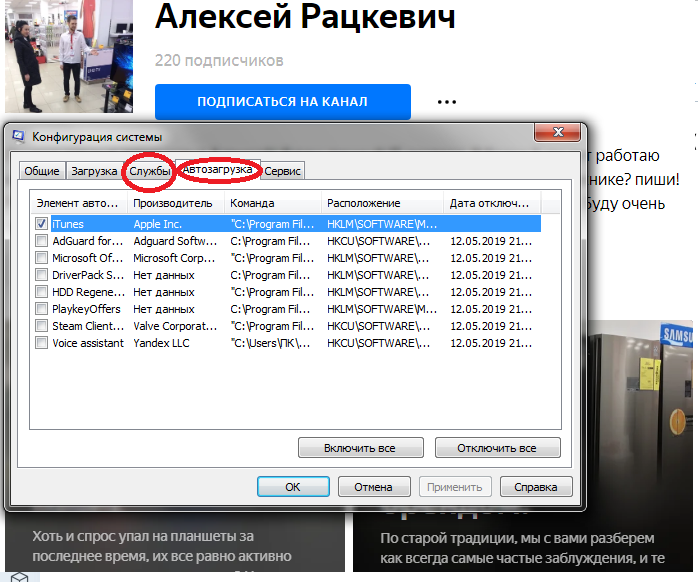Uncheck the iTunes startup item checkbox
698x582 pixels.
[41, 224]
